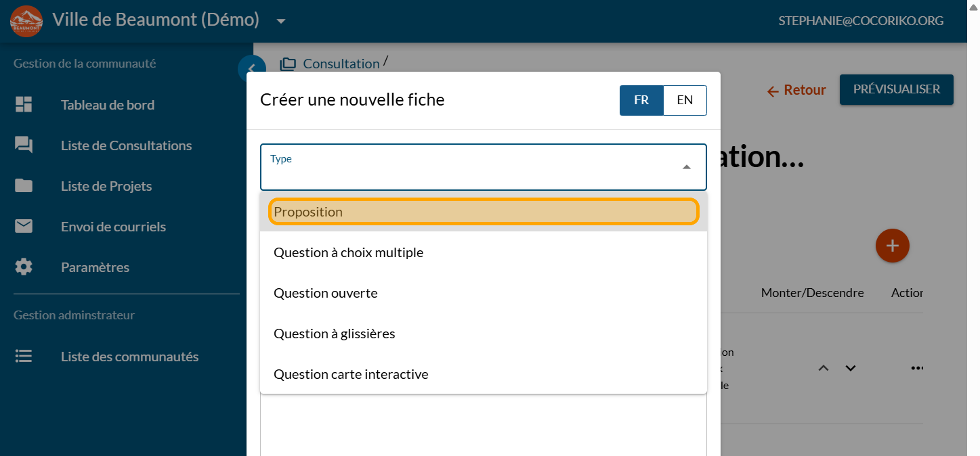Switch the form language to FR
980x456 pixels.
point(641,100)
